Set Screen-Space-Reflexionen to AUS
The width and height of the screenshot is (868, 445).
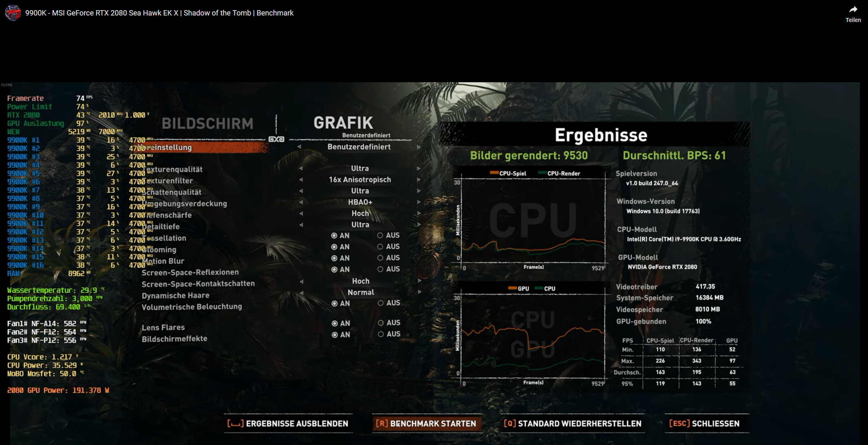(388, 269)
